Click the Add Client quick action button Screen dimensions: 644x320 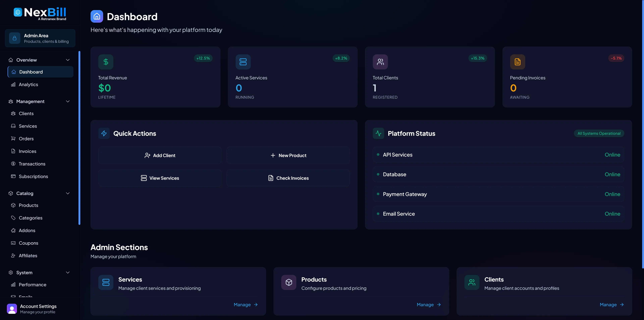tap(160, 155)
